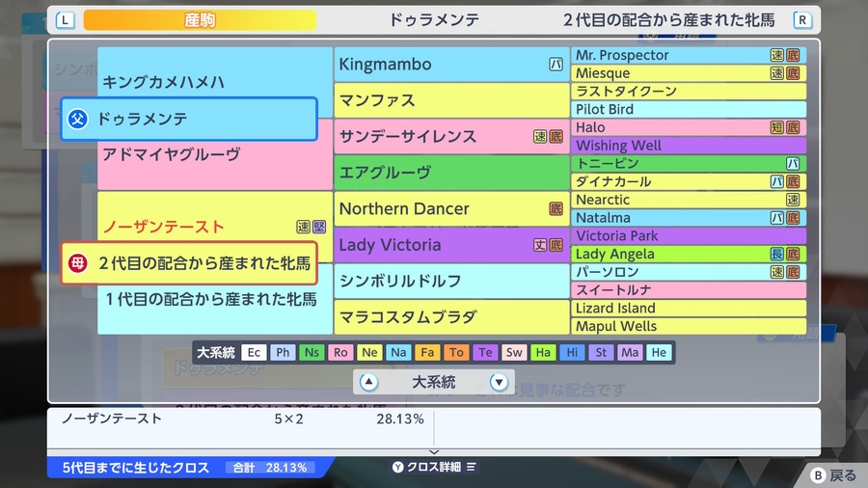Select the 産駒 tab
Screen dimensions: 868x488
200,20
